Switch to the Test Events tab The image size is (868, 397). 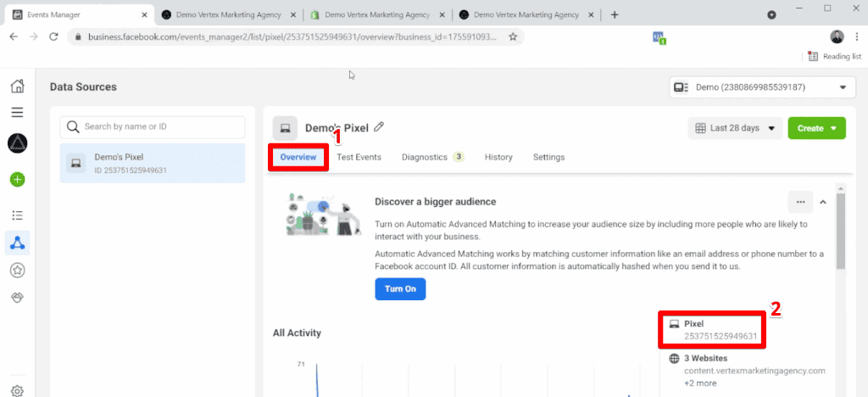tap(359, 157)
